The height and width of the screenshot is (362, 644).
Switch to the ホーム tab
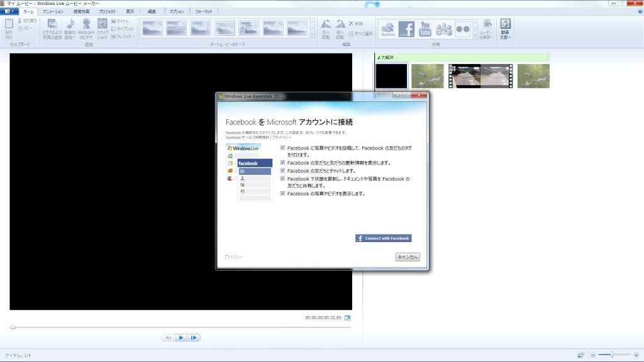pyautogui.click(x=28, y=11)
